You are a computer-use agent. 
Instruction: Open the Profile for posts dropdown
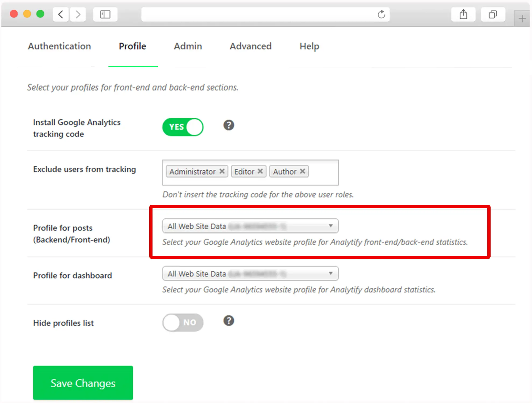(x=250, y=226)
